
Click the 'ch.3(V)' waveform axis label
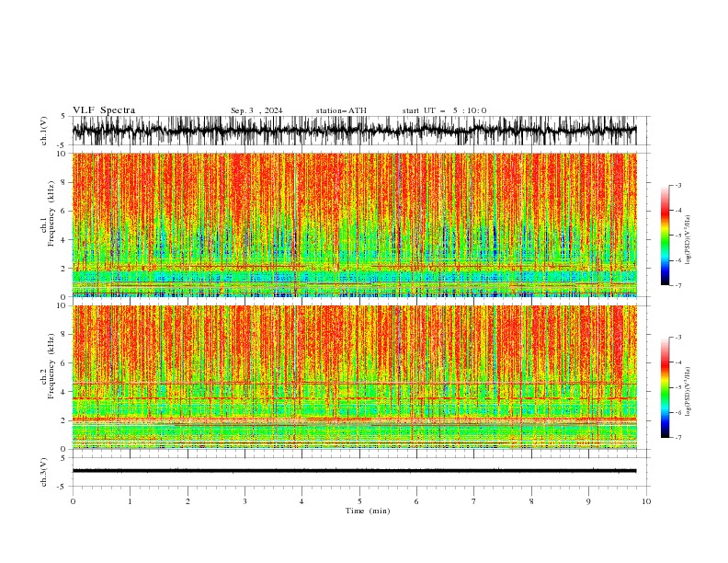(x=44, y=472)
